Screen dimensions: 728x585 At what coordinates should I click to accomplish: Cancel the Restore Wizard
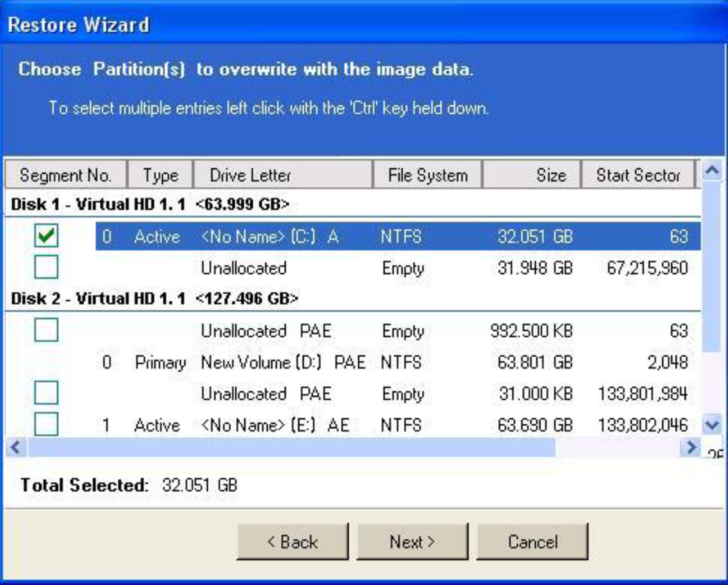(x=532, y=542)
